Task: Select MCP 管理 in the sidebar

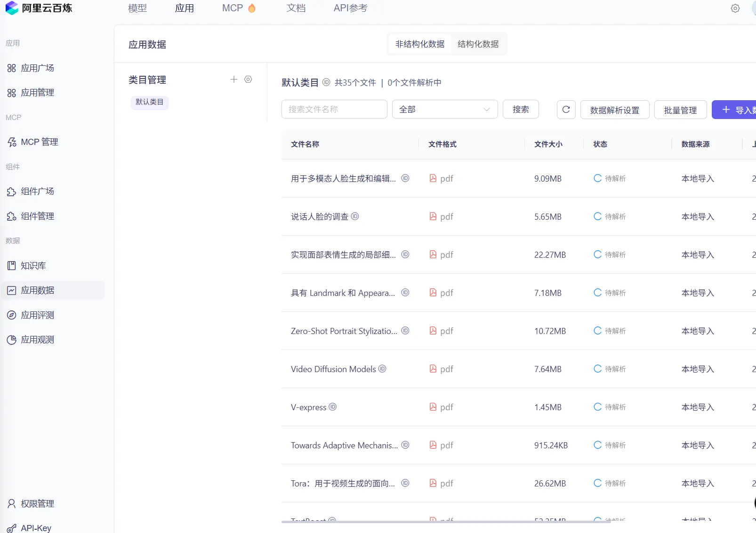Action: [x=40, y=142]
